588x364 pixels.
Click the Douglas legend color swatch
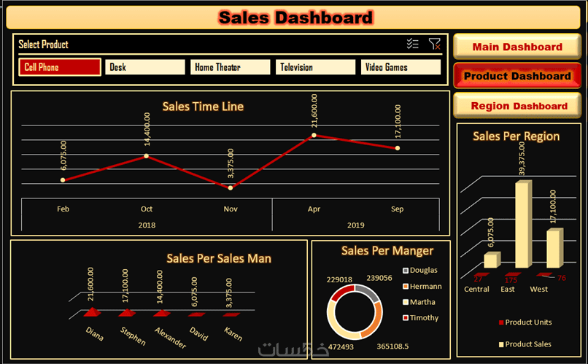(x=406, y=271)
